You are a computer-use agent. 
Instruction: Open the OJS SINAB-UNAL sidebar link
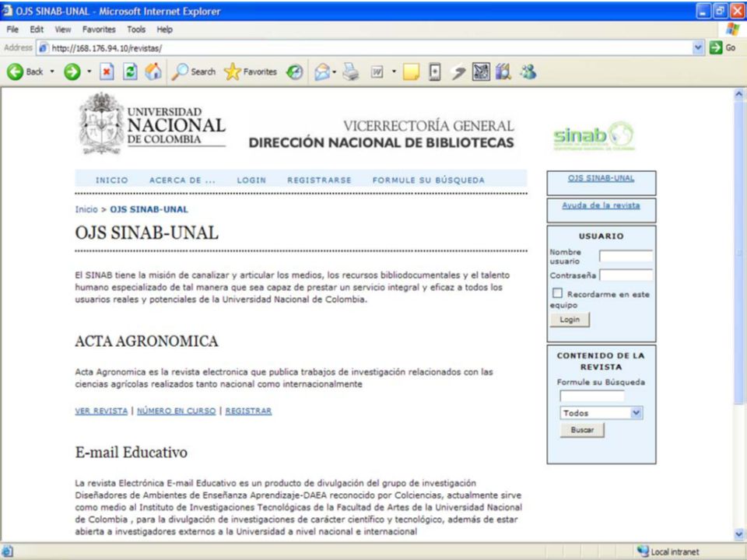click(601, 178)
